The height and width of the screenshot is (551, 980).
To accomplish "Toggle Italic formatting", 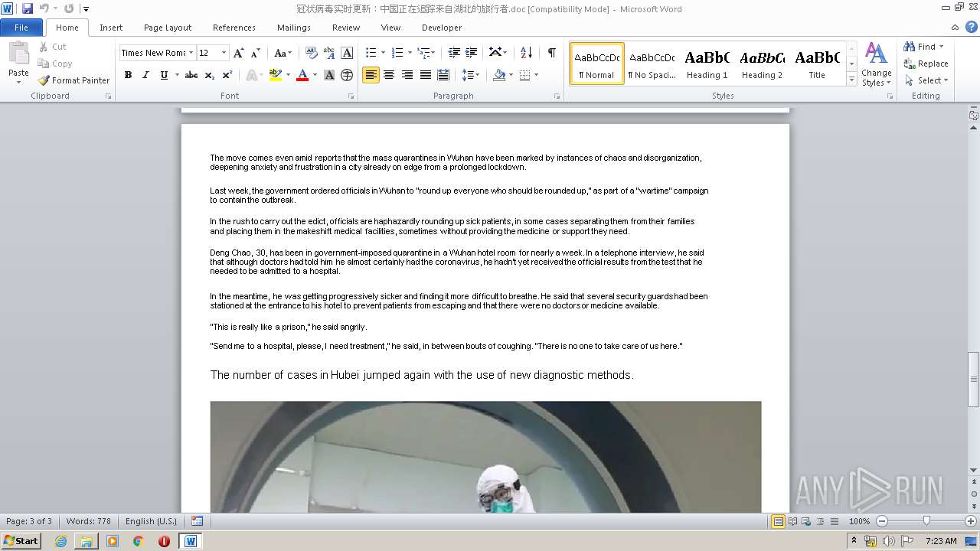I will (145, 75).
